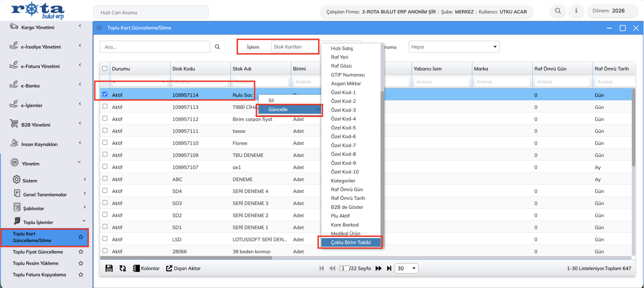Open the 30 rows-per-page dropdown
Image resolution: width=644 pixels, height=288 pixels.
pos(406,268)
